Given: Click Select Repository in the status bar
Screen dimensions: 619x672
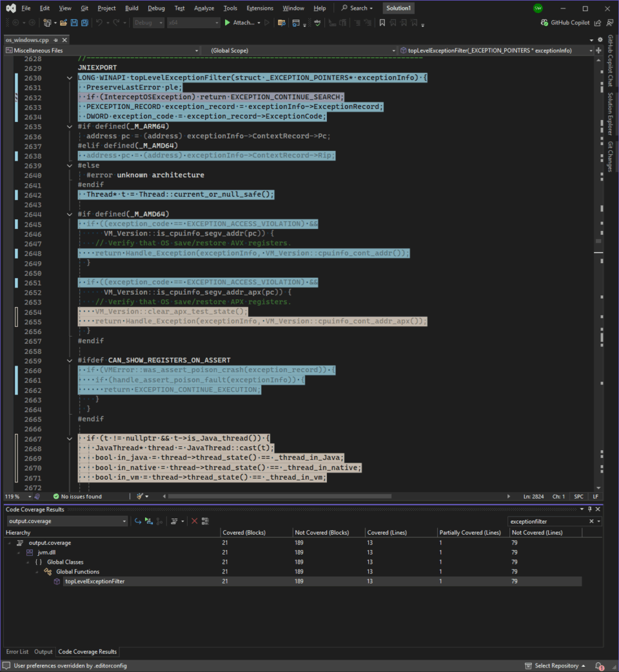Looking at the screenshot, I should 558,665.
